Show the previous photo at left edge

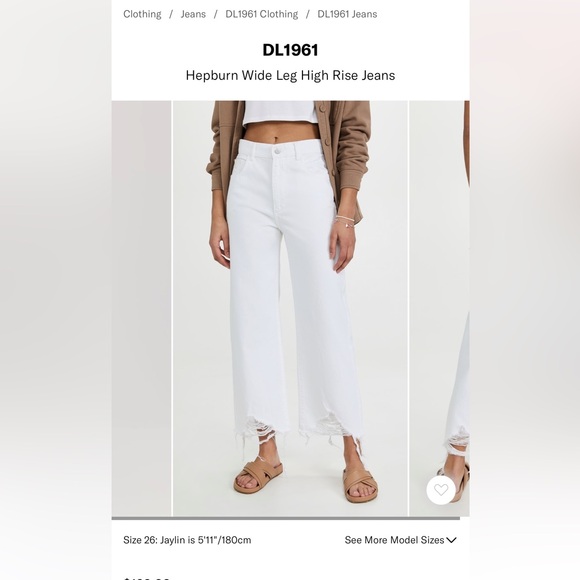coord(141,308)
